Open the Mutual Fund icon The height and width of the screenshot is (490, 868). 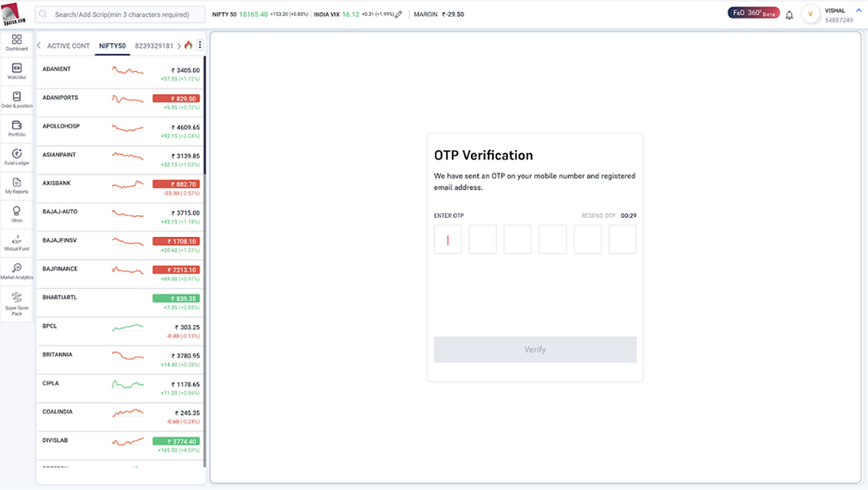click(17, 243)
